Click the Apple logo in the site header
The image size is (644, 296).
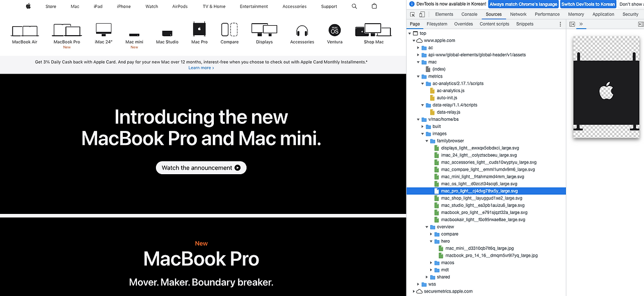[x=28, y=7]
